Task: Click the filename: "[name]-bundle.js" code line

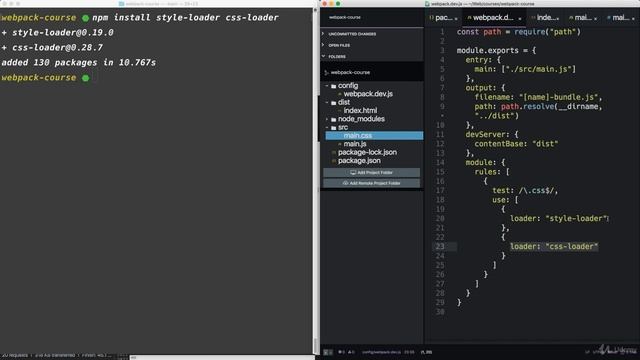Action: coord(538,97)
